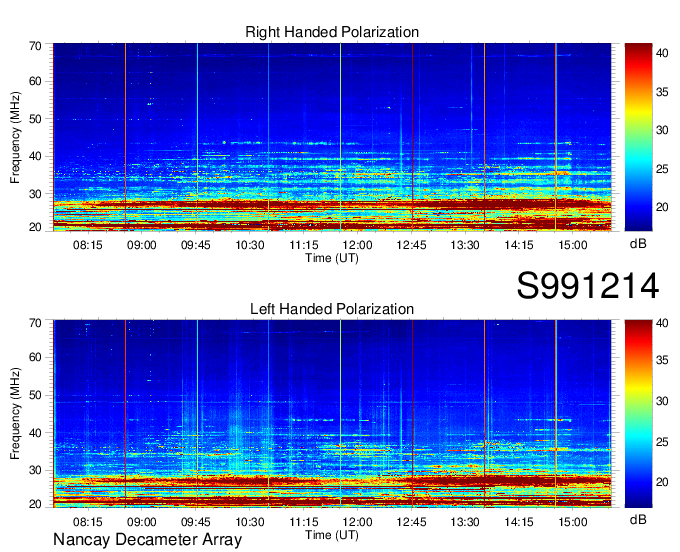Click the 30 MHz frequency tick on Left Handed plot
Screen dimensions: 680x552
tap(35, 470)
